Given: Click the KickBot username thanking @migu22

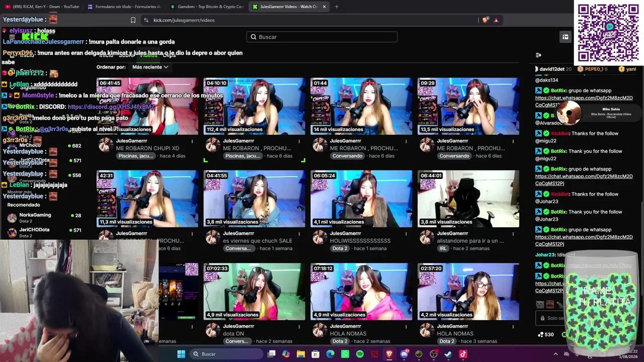Looking at the screenshot, I should 559,133.
